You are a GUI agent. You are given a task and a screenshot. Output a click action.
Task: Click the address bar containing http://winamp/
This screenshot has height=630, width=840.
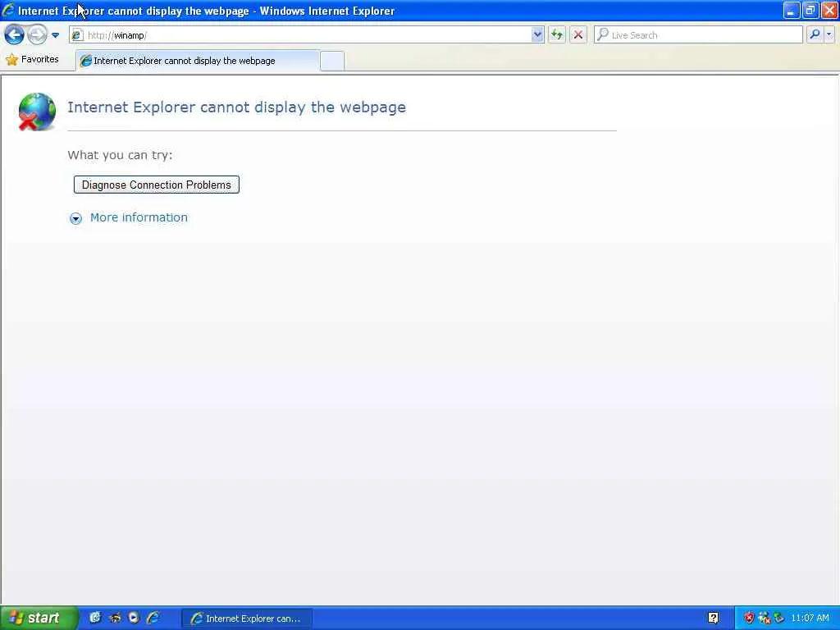click(307, 35)
